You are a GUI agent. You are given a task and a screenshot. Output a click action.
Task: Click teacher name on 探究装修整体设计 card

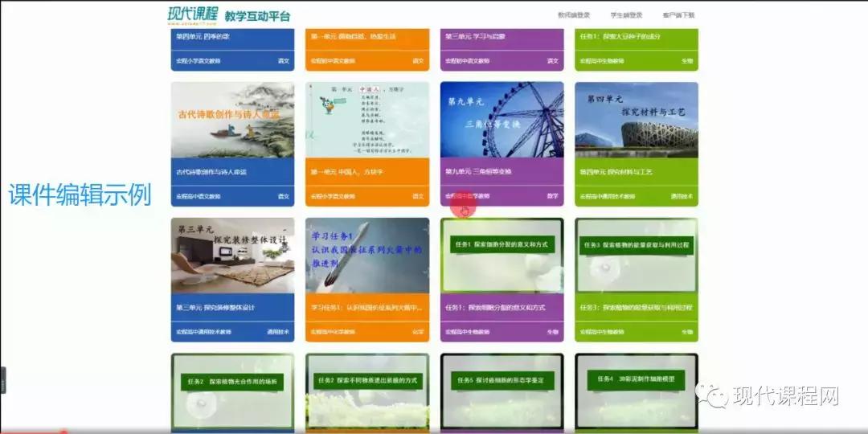pos(203,332)
